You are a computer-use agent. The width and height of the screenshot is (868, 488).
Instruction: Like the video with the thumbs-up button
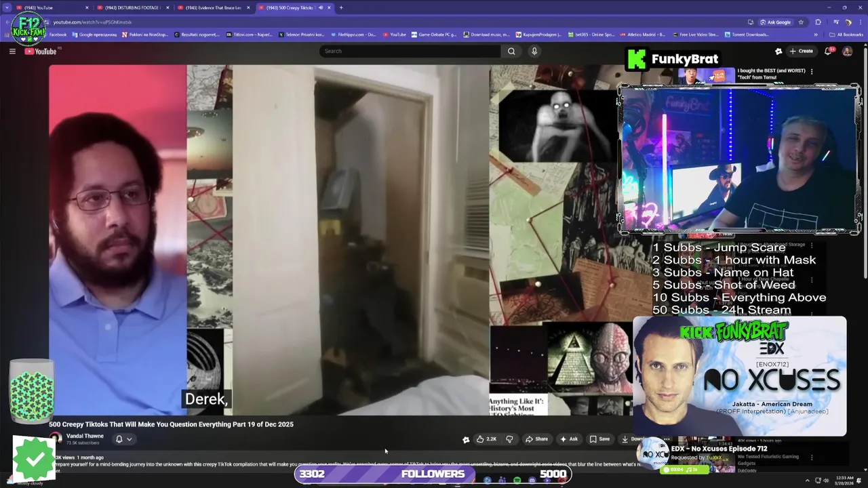tap(486, 439)
